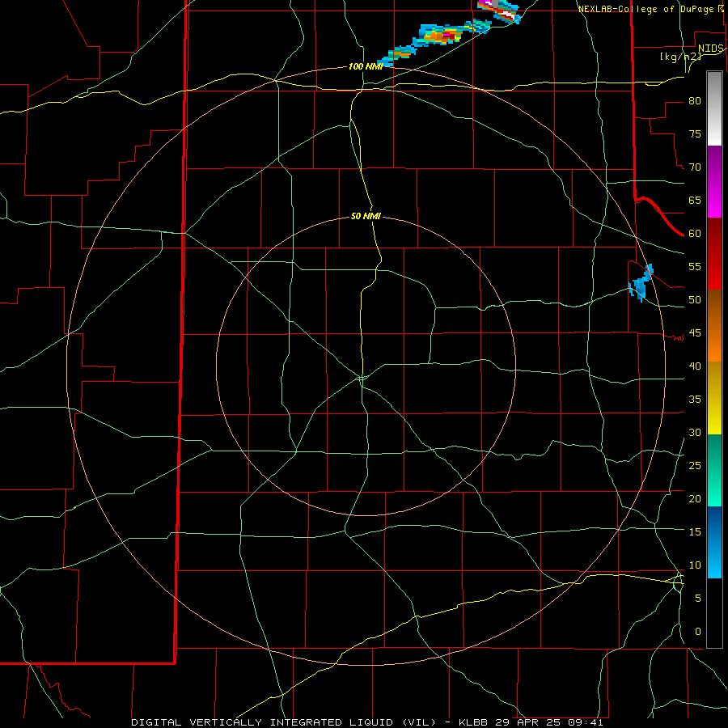The image size is (728, 728).
Task: Click the 50 value on the color scale
Action: coord(695,299)
